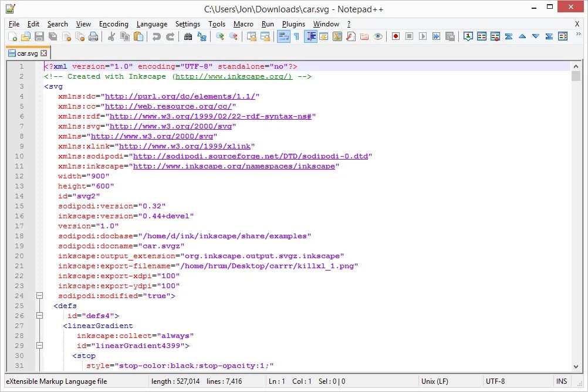The width and height of the screenshot is (588, 392).
Task: Zoom out with the magnifier minus icon
Action: [233, 36]
